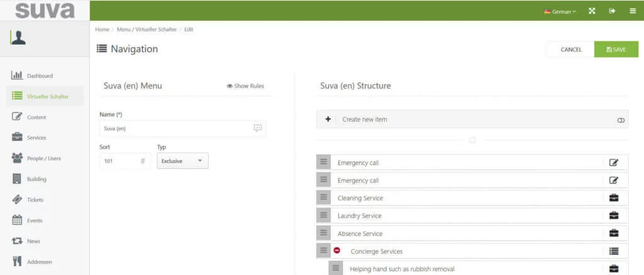
Task: Click the Home breadcrumb link
Action: 102,30
